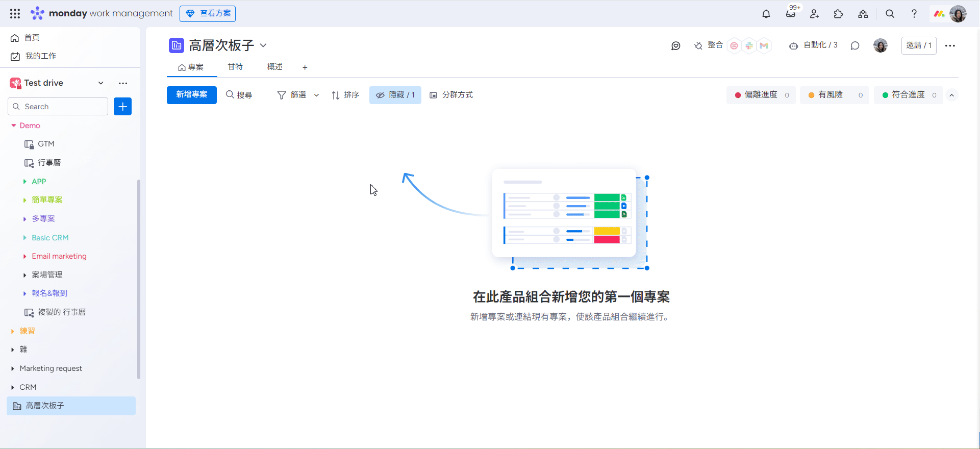Click the board discussion chat icon
Screen dimensions: 980x449
[676, 46]
